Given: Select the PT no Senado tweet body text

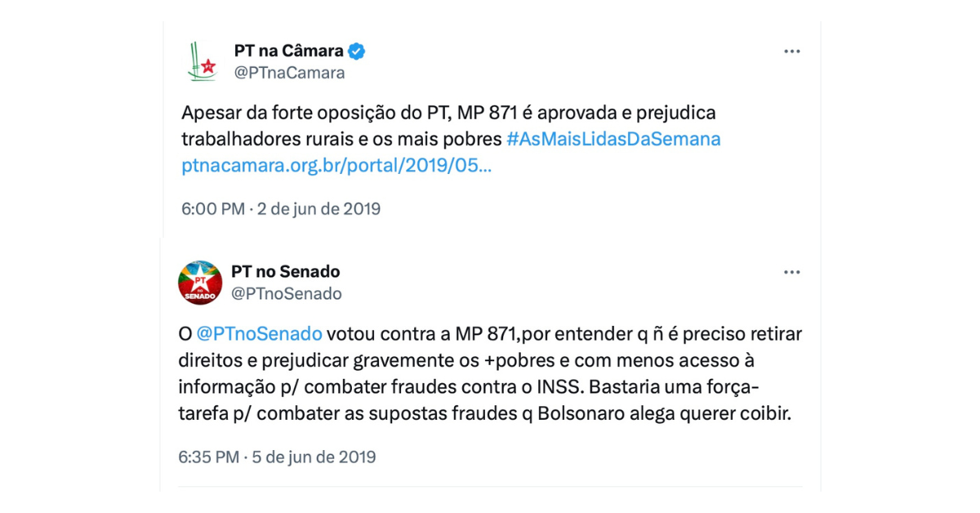Looking at the screenshot, I should (x=490, y=373).
